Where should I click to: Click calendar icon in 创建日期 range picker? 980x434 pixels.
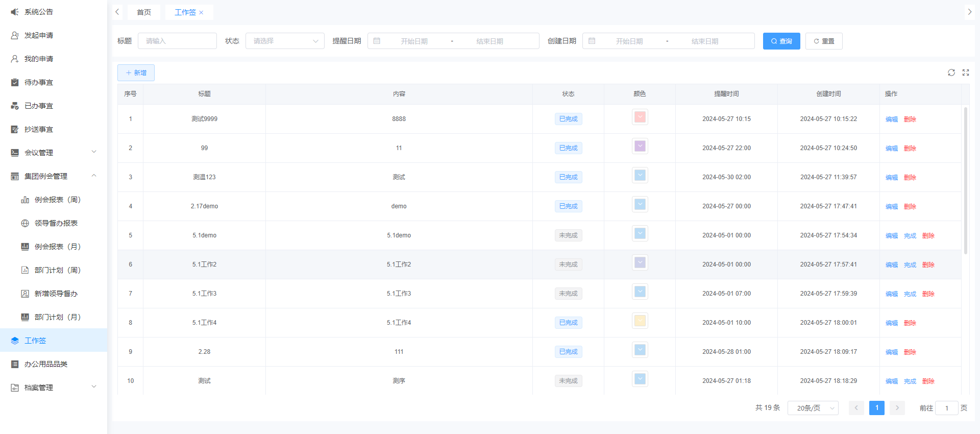[x=592, y=41]
